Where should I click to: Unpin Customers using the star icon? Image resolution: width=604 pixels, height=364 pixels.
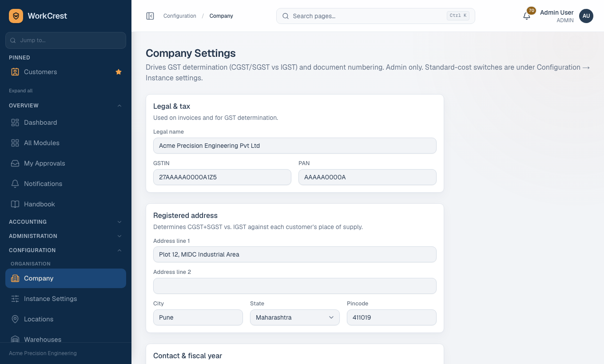119,72
